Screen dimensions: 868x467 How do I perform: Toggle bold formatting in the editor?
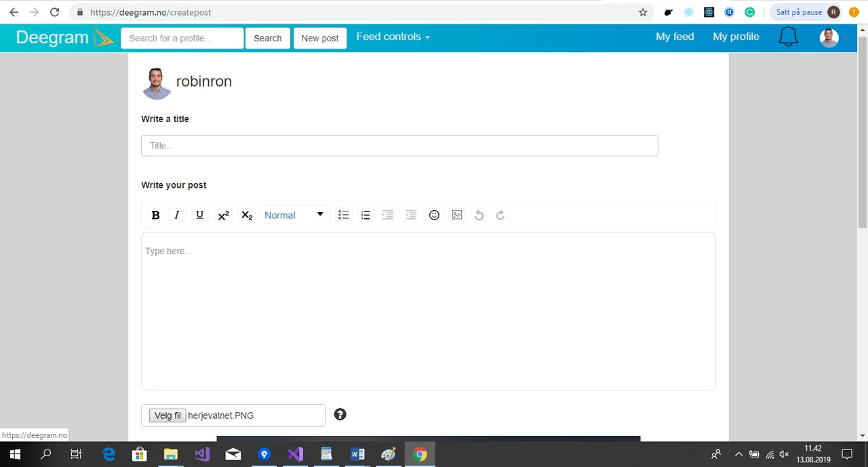[155, 215]
